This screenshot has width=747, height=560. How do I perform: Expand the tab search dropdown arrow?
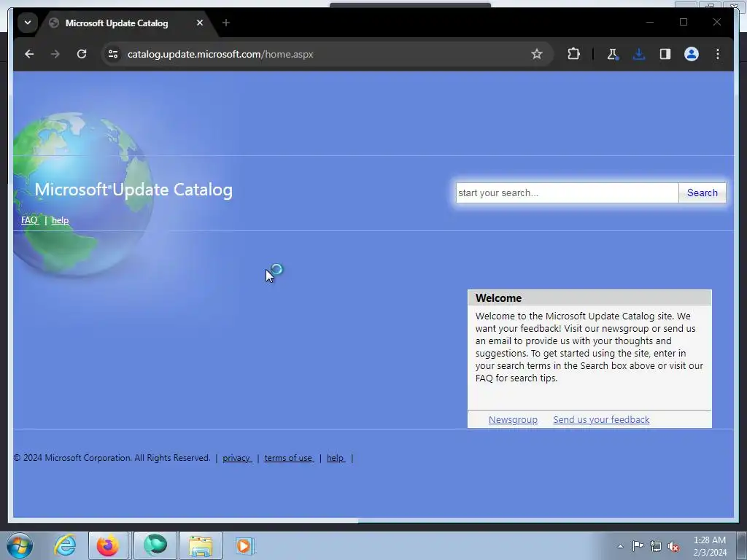pyautogui.click(x=28, y=23)
